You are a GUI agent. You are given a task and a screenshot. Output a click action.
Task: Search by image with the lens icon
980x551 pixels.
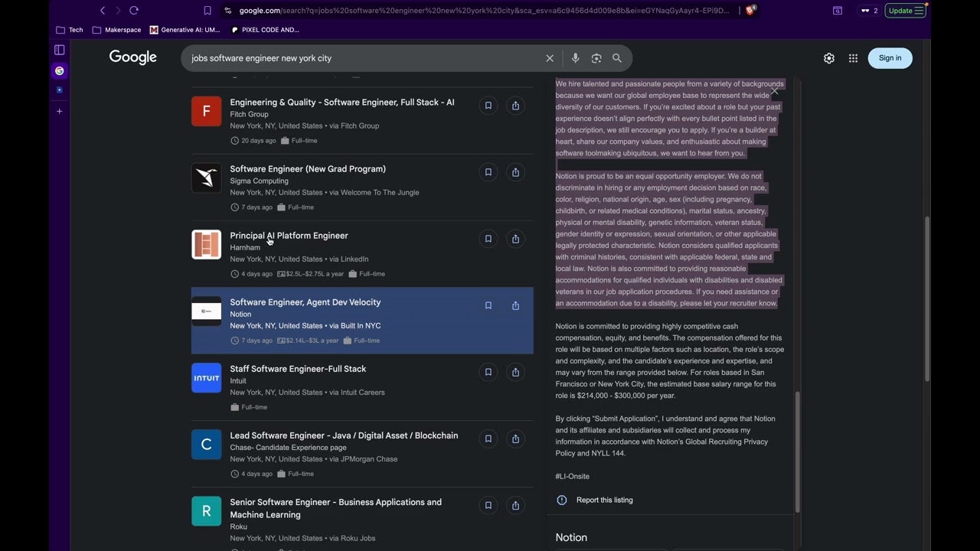(x=596, y=58)
